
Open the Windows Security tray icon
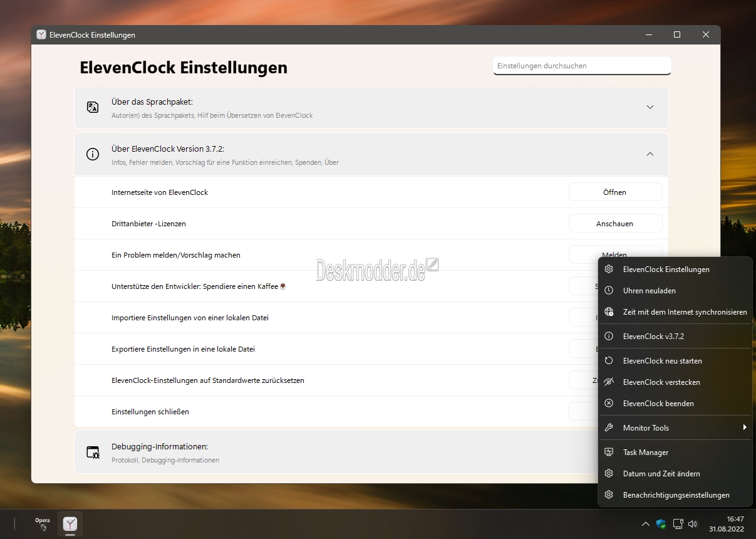tap(661, 524)
